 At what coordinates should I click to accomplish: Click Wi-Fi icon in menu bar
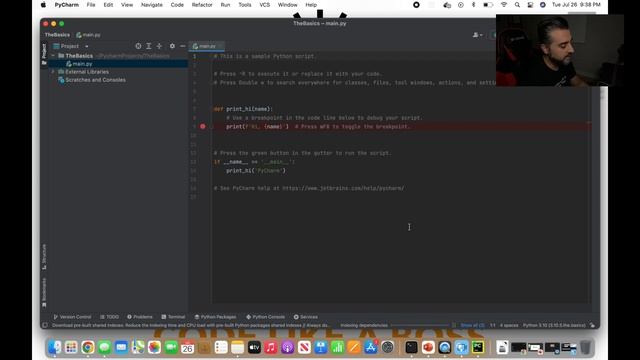[504, 5]
